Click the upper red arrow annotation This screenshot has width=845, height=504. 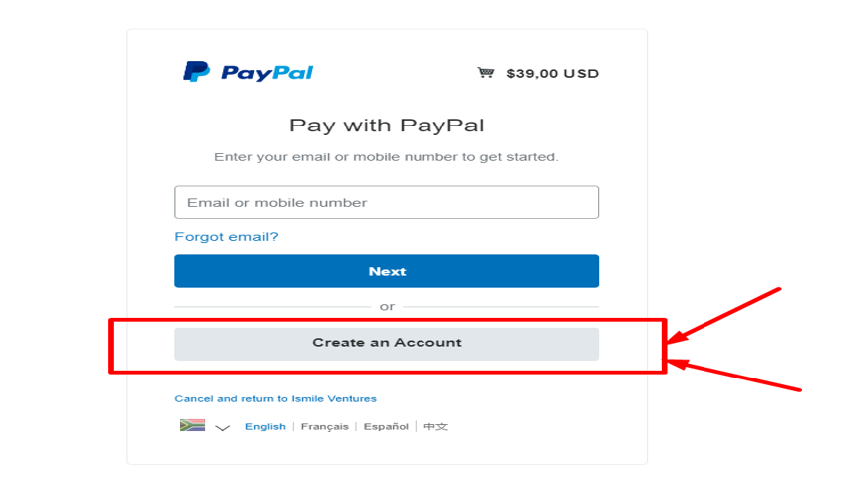click(723, 315)
